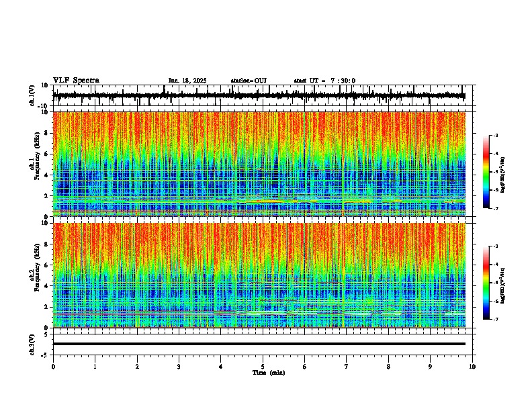This screenshot has height=411, width=532.
Task: Click the ch.3 flat black voltage trace
Action: tap(259, 344)
